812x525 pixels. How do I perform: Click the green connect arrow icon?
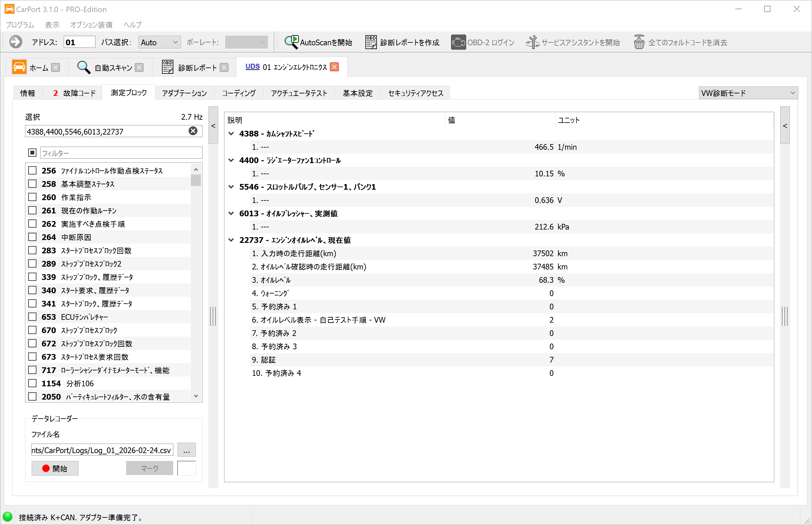click(x=16, y=42)
